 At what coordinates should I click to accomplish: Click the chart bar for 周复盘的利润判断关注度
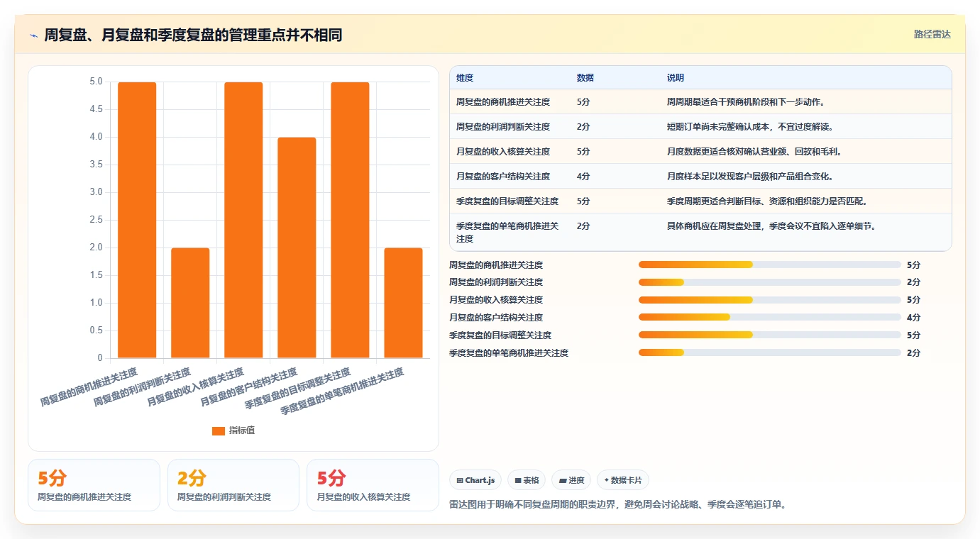(x=190, y=303)
